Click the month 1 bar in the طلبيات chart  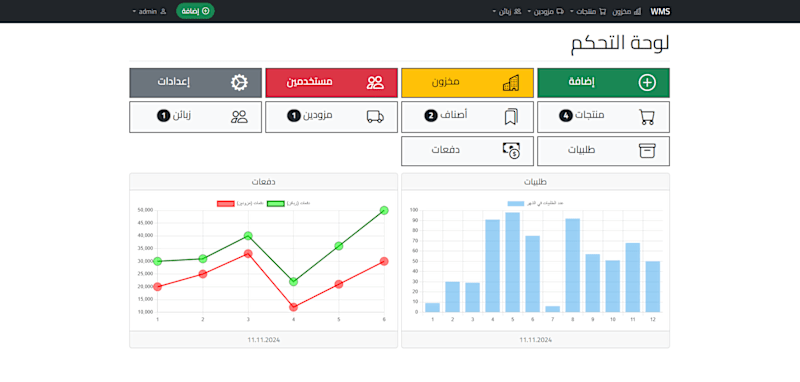[432, 308]
